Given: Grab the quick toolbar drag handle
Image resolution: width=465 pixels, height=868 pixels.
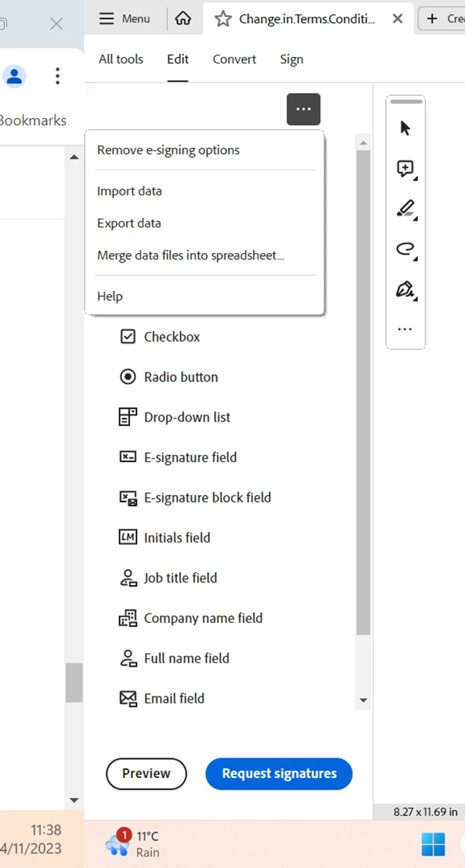Looking at the screenshot, I should pos(406,102).
